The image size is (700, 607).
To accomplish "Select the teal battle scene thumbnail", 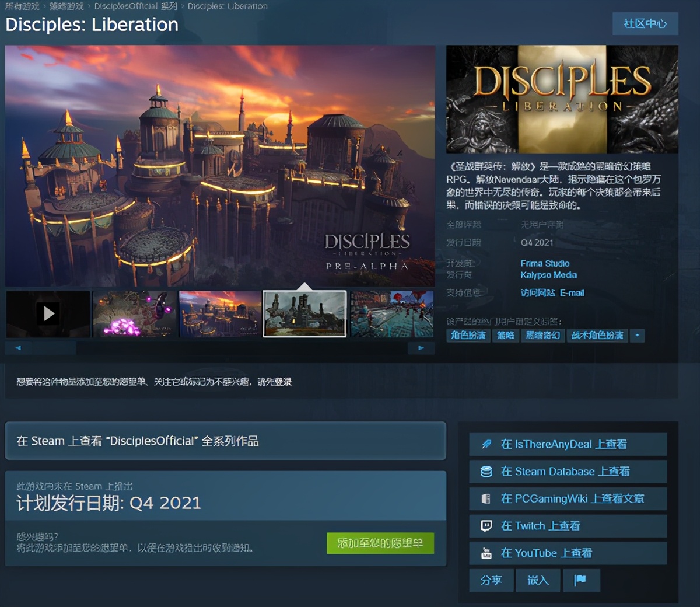I will (392, 314).
